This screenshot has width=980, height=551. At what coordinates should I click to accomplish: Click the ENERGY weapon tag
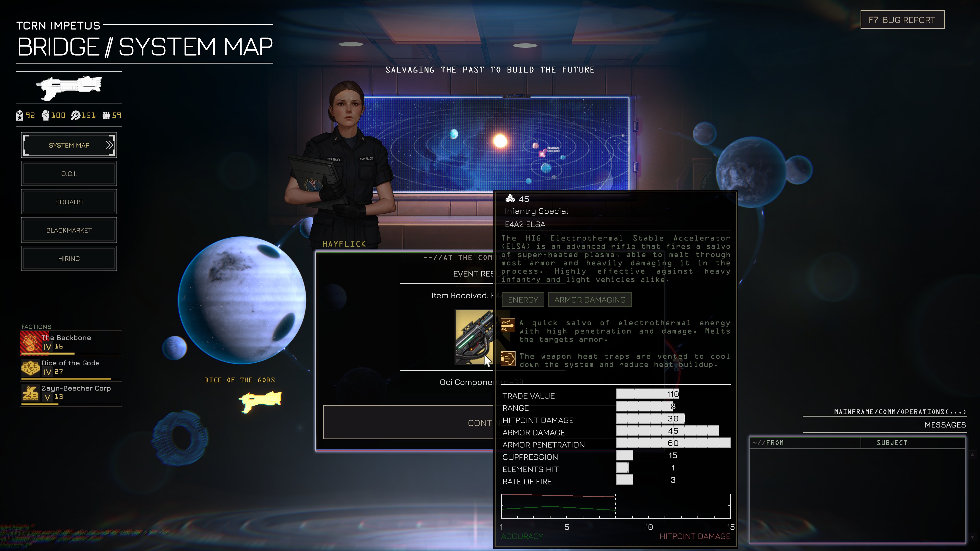click(523, 300)
